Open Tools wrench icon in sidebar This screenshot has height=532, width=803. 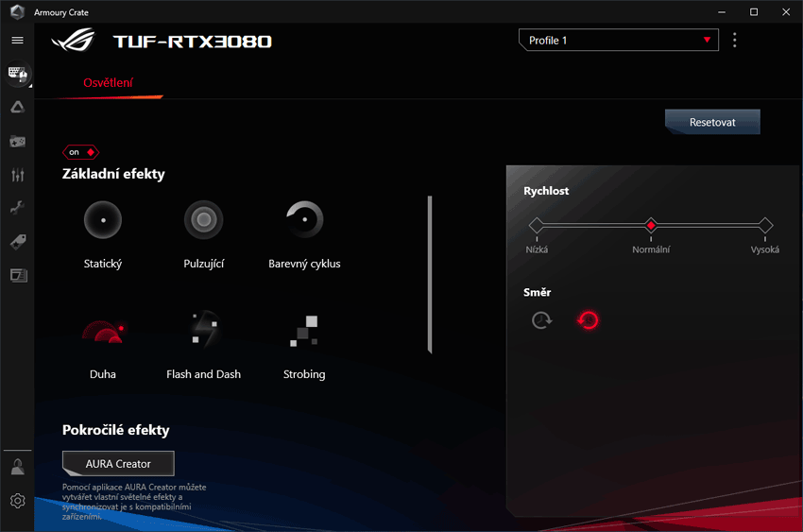(17, 208)
